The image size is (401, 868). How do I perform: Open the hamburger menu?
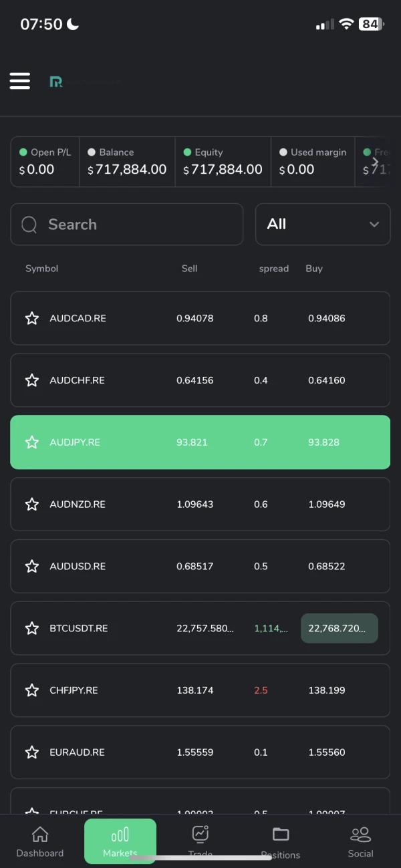click(20, 81)
